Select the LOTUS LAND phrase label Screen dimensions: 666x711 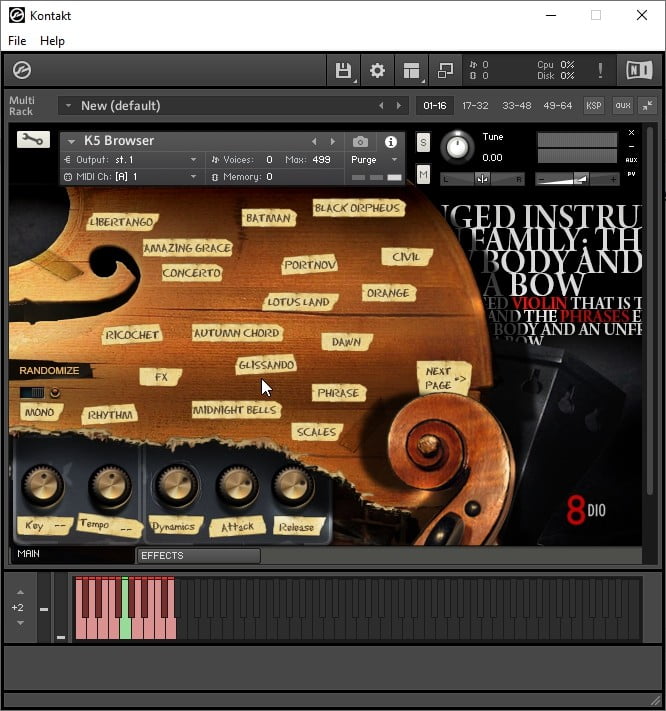pyautogui.click(x=299, y=302)
